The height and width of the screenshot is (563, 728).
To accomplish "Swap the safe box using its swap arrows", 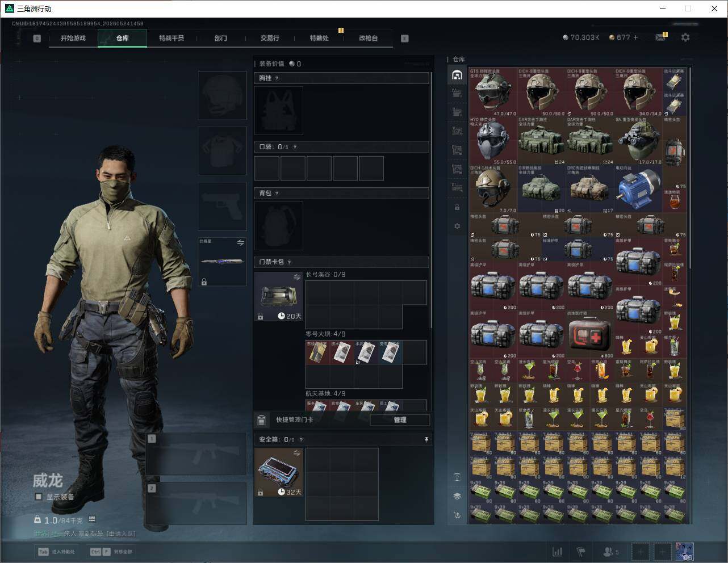I will click(296, 453).
